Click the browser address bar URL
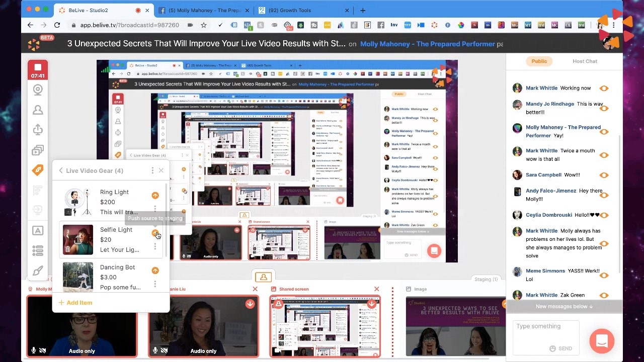 coord(130,25)
